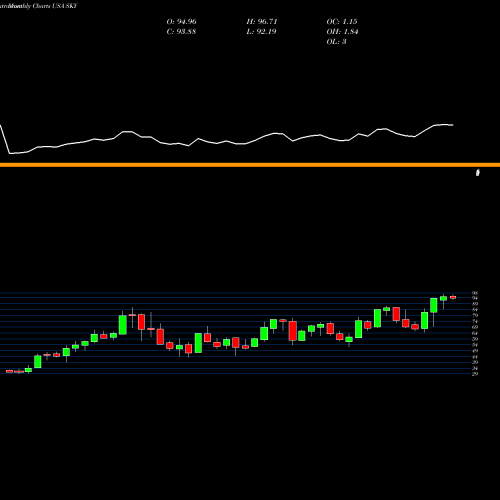500x500 pixels.
Task: Click the 64 price axis label
Action: click(x=475, y=333)
